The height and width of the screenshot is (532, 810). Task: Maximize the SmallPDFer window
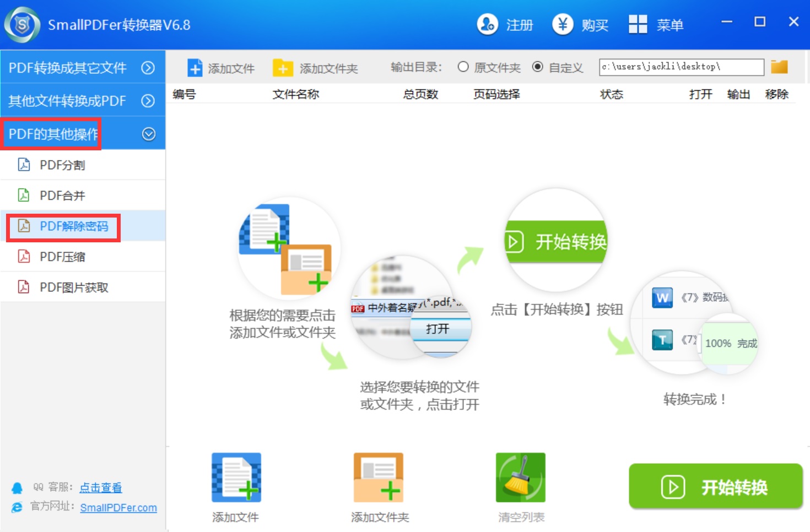pos(760,22)
